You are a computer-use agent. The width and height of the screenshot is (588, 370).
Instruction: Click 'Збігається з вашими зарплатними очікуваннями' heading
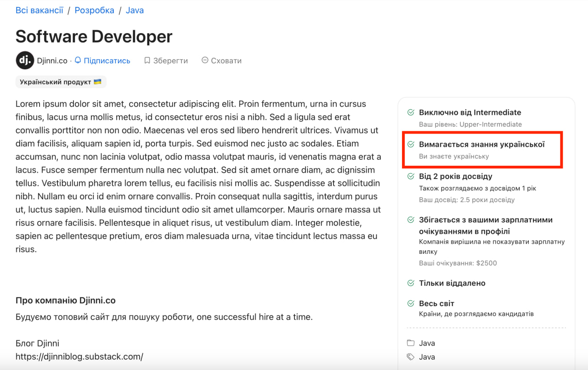[x=486, y=225]
